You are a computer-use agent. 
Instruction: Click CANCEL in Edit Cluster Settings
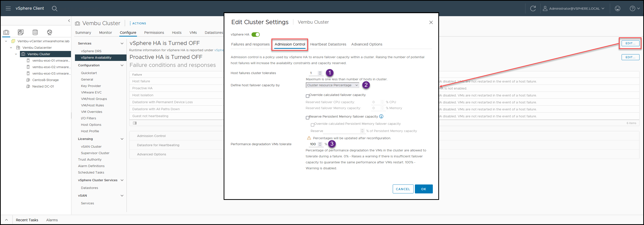coord(403,189)
